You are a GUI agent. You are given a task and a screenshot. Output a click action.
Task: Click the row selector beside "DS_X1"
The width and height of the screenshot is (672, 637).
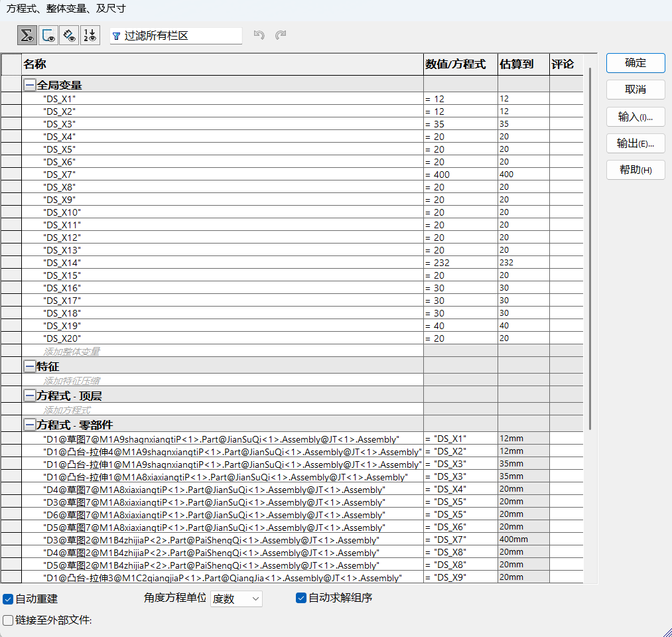coord(11,99)
